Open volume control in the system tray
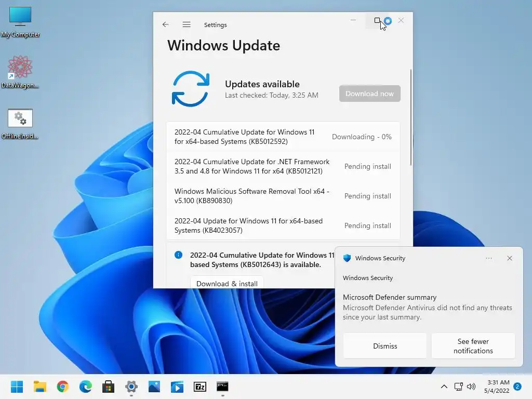Viewport: 532px width, 399px height. tap(471, 387)
